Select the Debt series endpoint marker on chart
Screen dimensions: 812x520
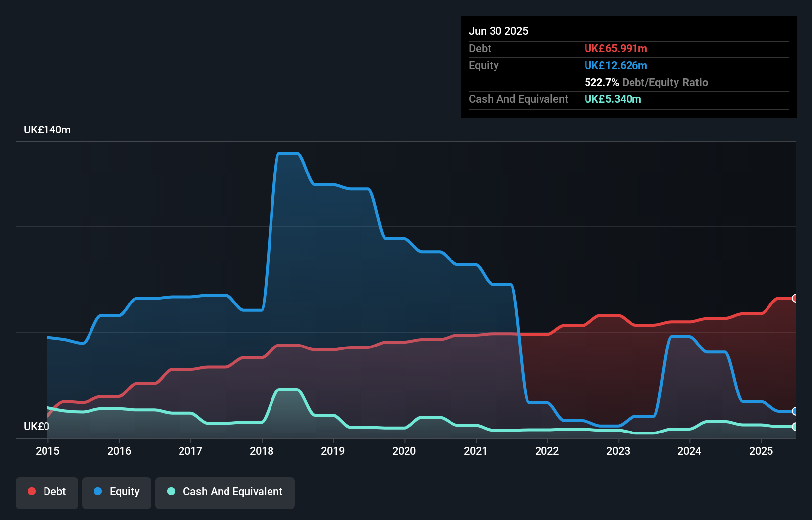pos(794,298)
